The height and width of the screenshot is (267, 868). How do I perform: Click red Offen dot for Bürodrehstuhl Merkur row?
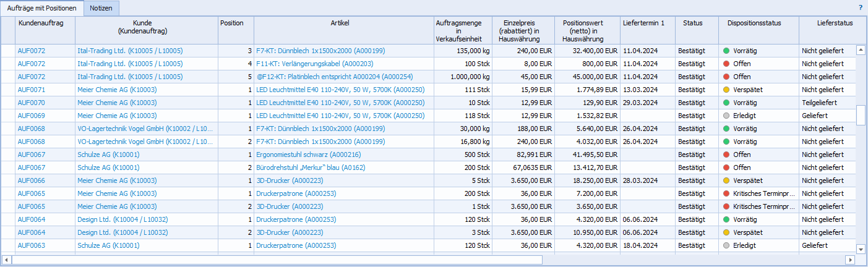coord(726,167)
